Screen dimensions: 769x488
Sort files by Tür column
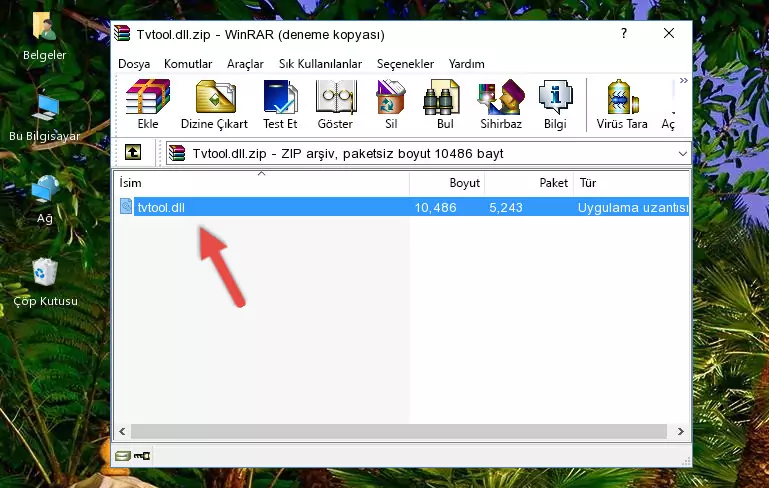[x=632, y=183]
